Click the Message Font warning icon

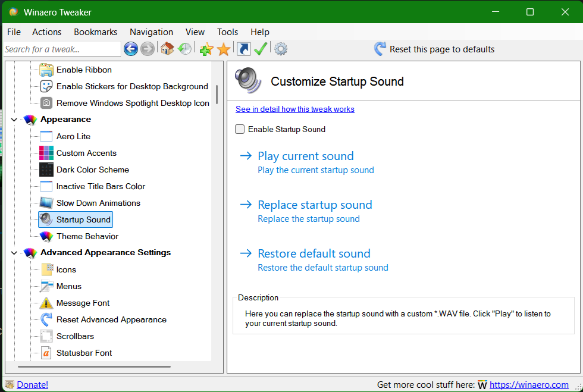46,303
